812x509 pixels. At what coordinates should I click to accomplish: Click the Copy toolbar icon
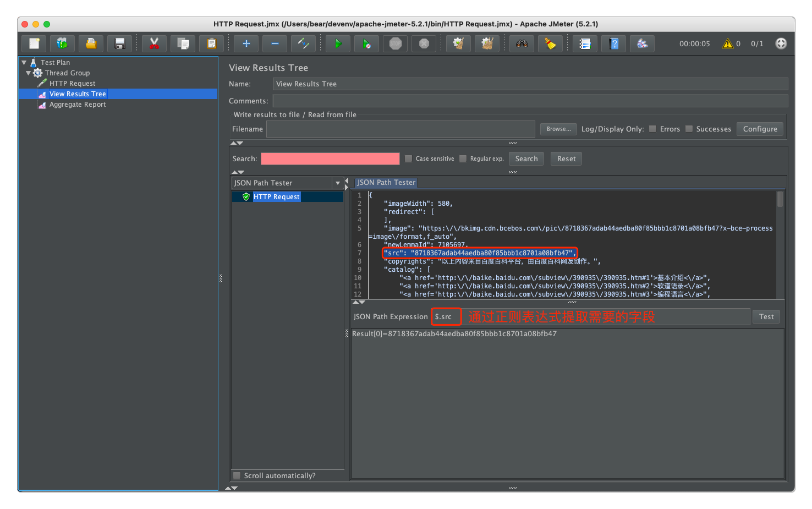click(183, 43)
